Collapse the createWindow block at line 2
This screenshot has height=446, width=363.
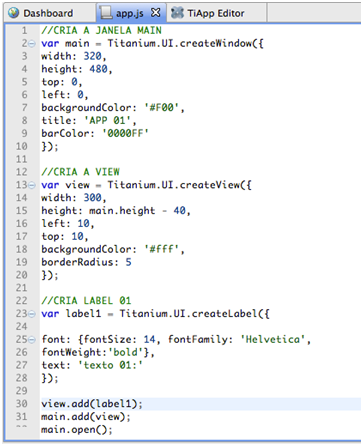point(32,44)
